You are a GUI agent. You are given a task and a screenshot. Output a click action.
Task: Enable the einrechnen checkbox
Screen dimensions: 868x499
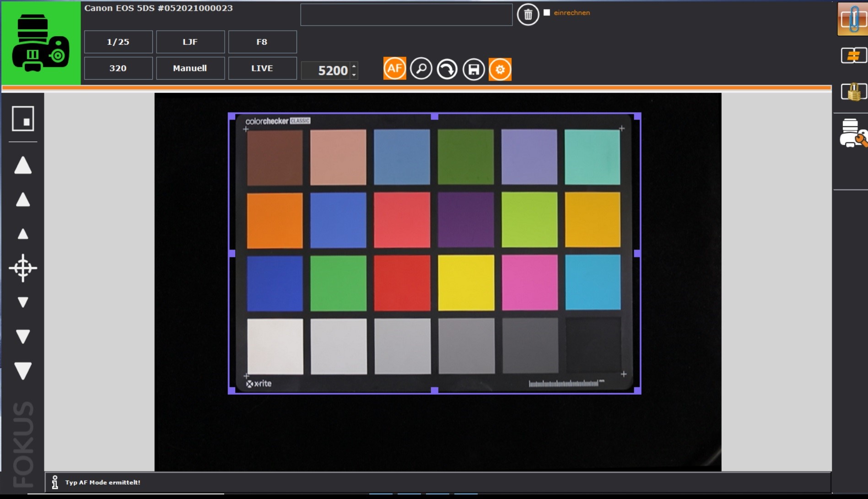[547, 12]
